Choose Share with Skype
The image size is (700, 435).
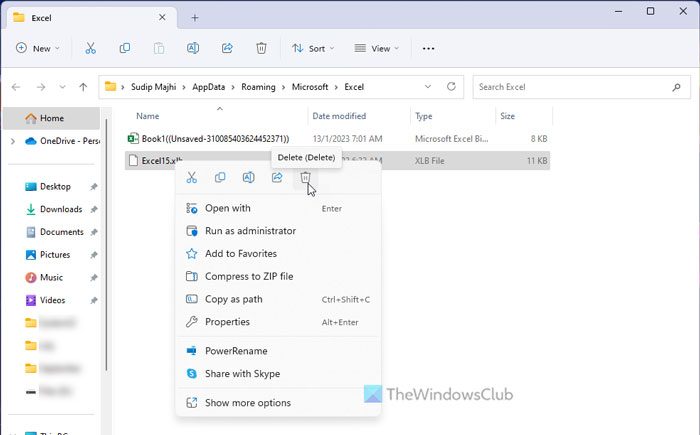pos(278,374)
